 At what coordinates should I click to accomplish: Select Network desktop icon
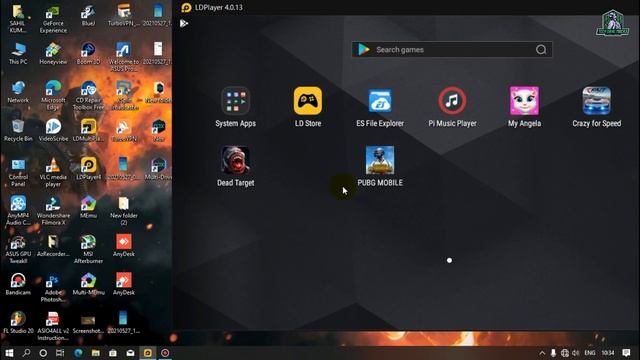(18, 92)
